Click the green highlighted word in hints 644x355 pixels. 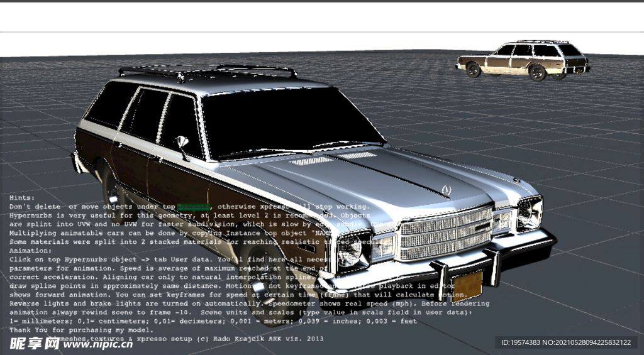(193, 207)
